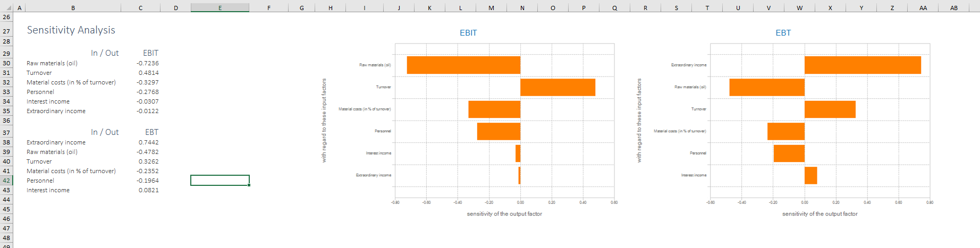Select column header C

[x=140, y=7]
